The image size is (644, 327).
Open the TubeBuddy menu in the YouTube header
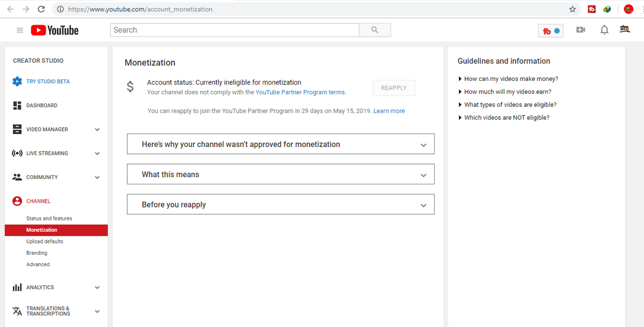(x=551, y=31)
